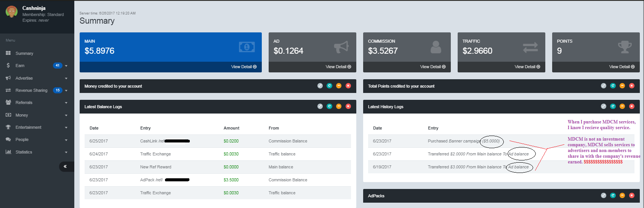Expand the Referrals dropdown arrow
Viewport: 644px width, 208px height.
(x=66, y=103)
